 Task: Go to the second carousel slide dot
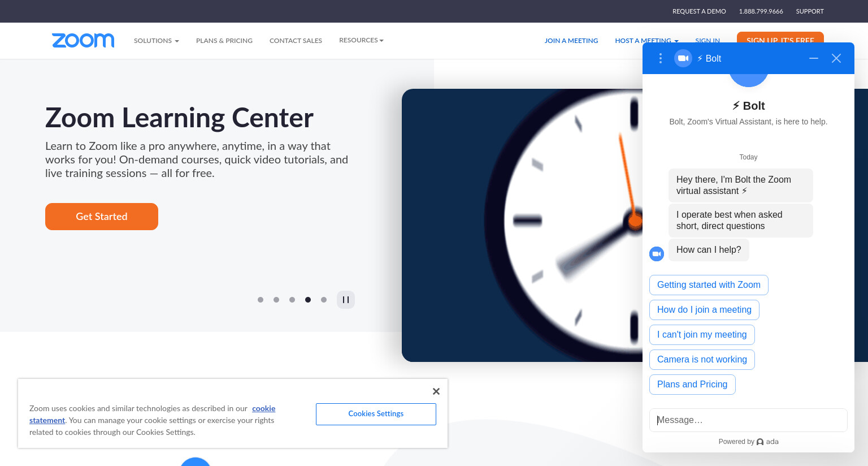tap(276, 300)
